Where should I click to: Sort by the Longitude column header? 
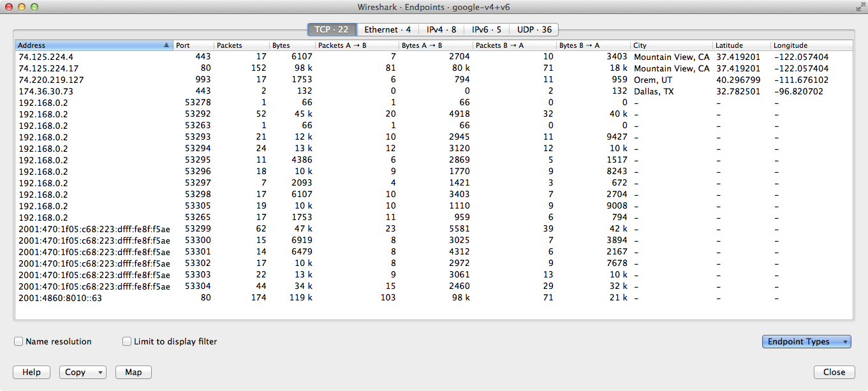point(812,45)
